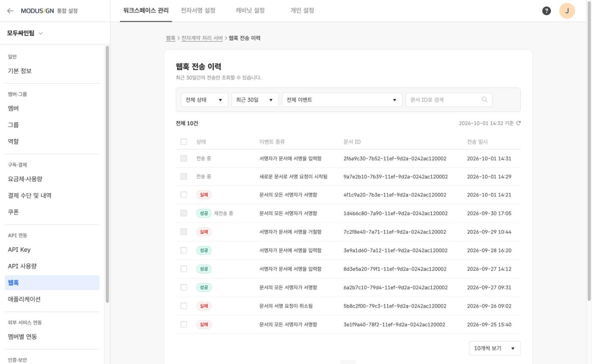This screenshot has width=592, height=364.
Task: Toggle the select-all checkbox in table header
Action: tap(184, 142)
